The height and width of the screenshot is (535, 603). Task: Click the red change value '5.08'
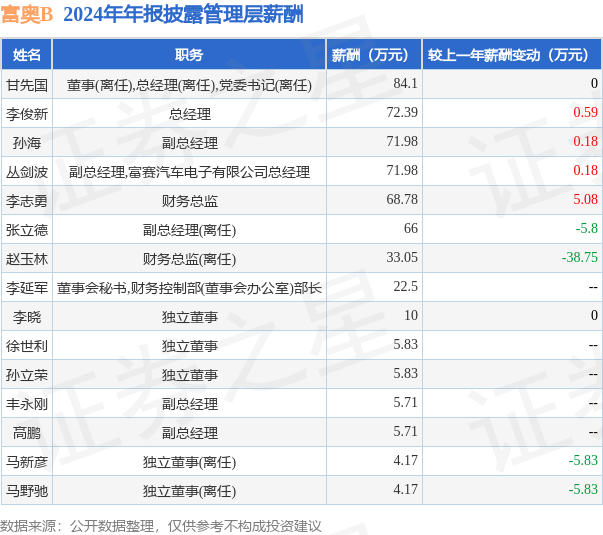[585, 199]
